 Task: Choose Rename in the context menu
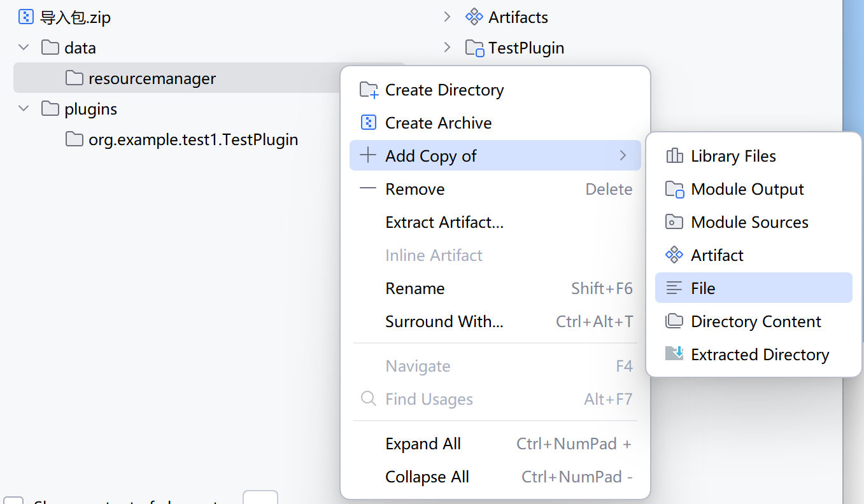click(x=415, y=288)
